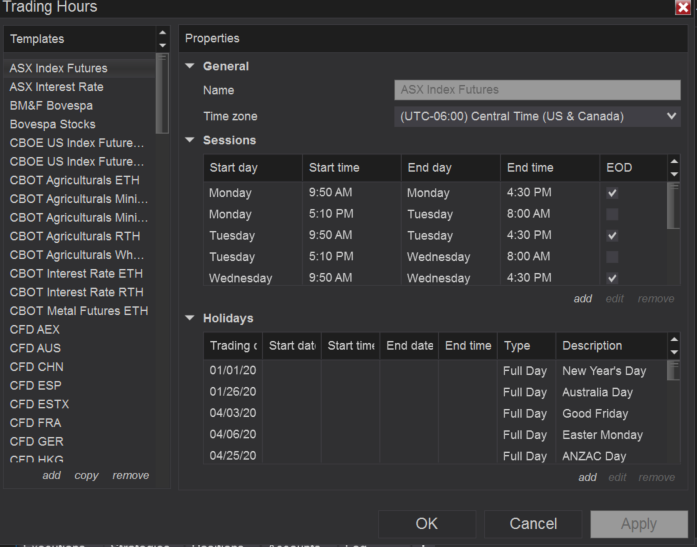Click the Sessions table scrollbar thumb
Screen dimensions: 697x547
pyautogui.click(x=674, y=205)
